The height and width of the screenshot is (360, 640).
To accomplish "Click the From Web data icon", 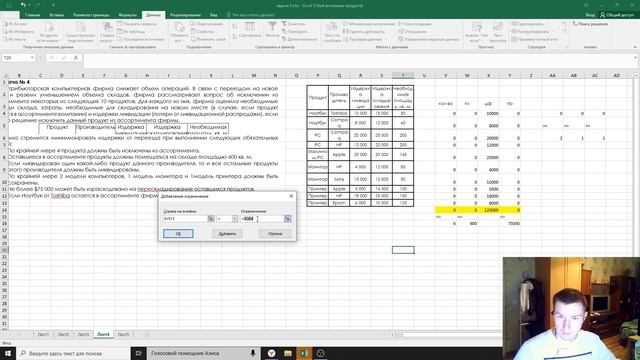I will pyautogui.click(x=18, y=31).
